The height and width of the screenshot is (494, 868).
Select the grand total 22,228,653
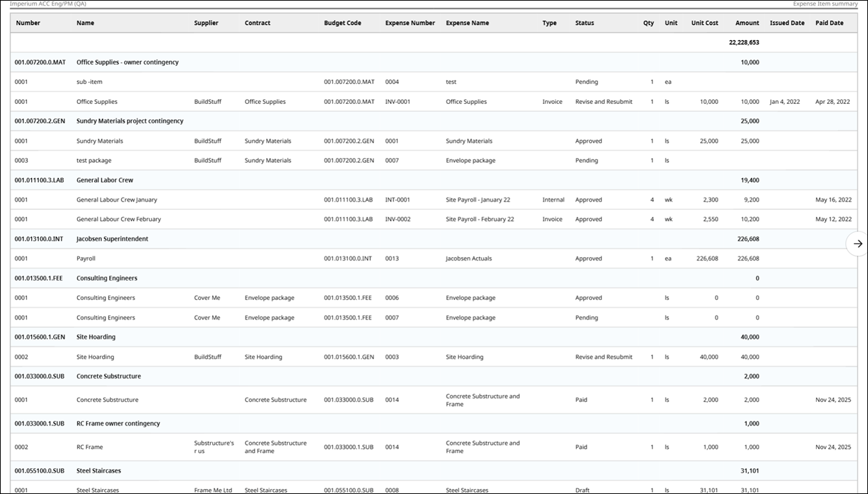click(744, 42)
